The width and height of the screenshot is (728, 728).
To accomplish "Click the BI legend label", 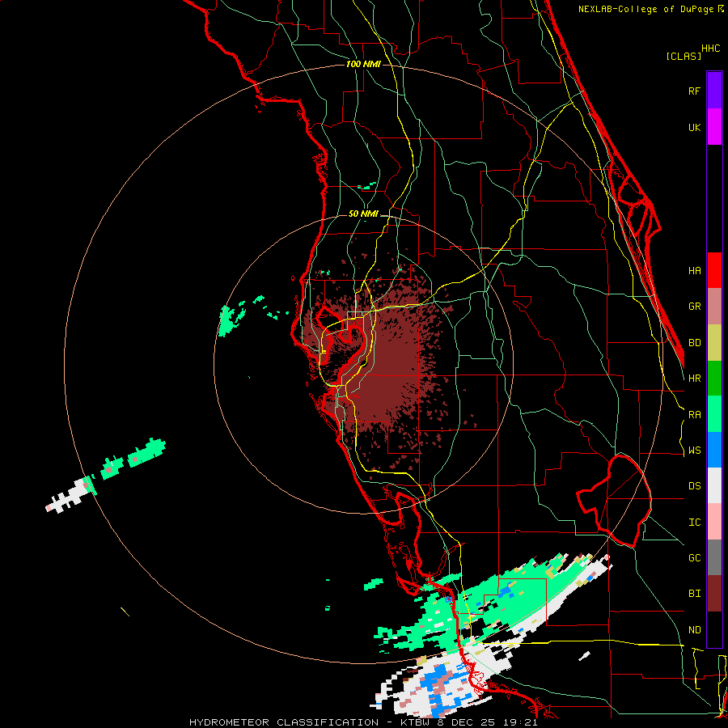I will tap(694, 594).
